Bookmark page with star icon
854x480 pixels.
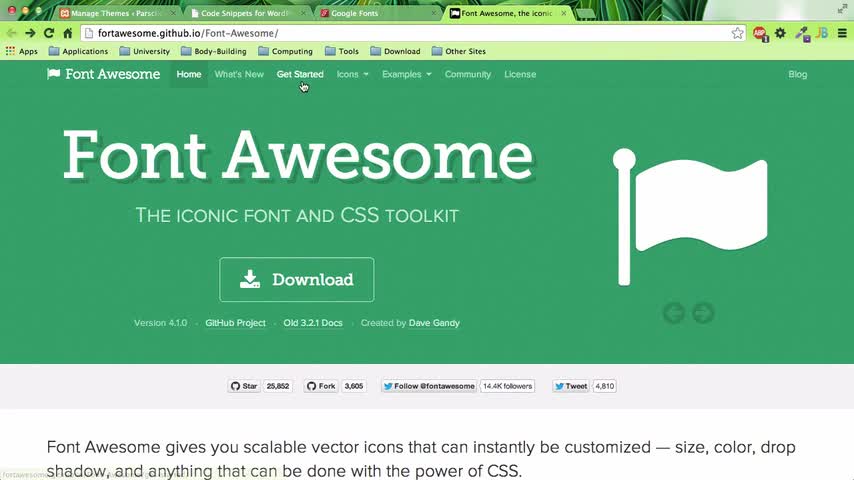tap(737, 33)
